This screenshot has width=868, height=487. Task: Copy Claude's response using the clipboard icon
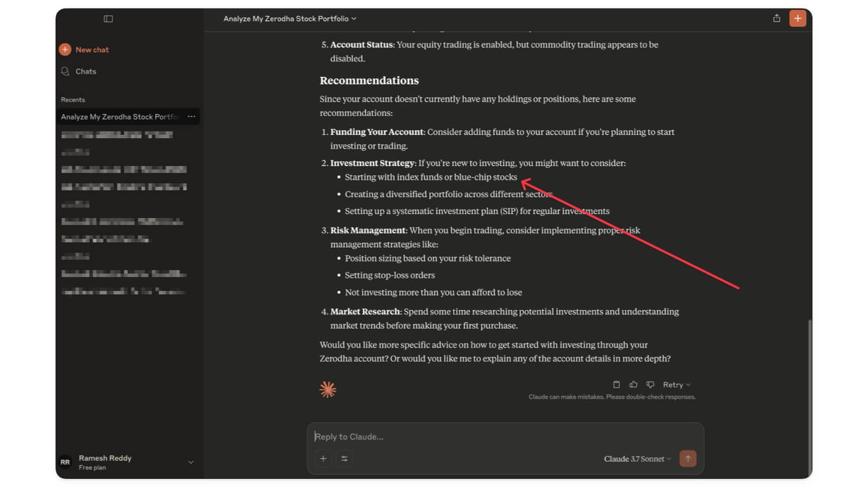[x=616, y=384]
